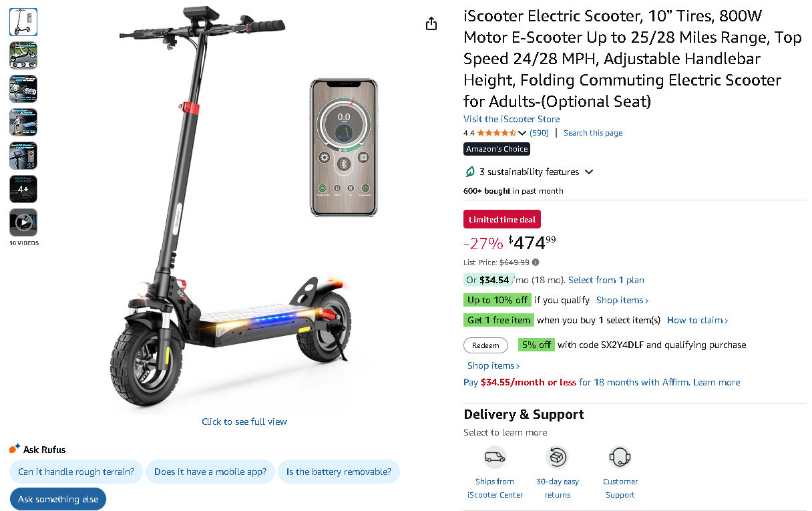The width and height of the screenshot is (812, 511).
Task: Click the 30-day easy returns icon
Action: 557,458
